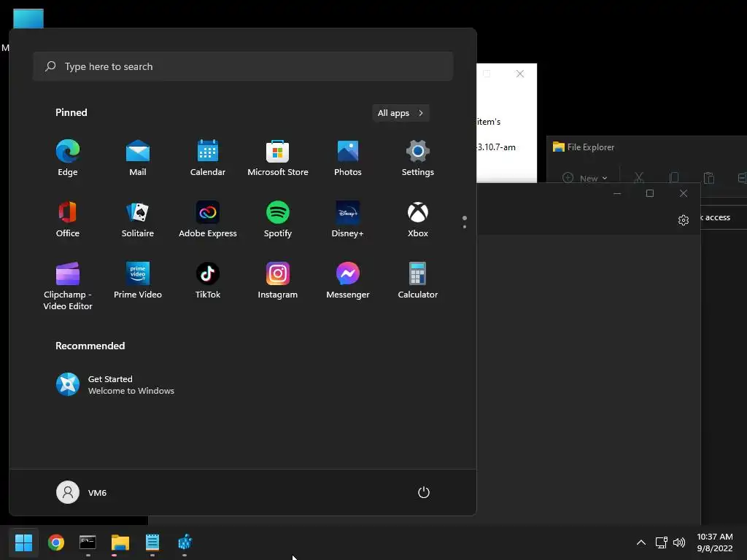Minimize the dark foreground window
Screen dimensions: 747x560
[x=617, y=193]
